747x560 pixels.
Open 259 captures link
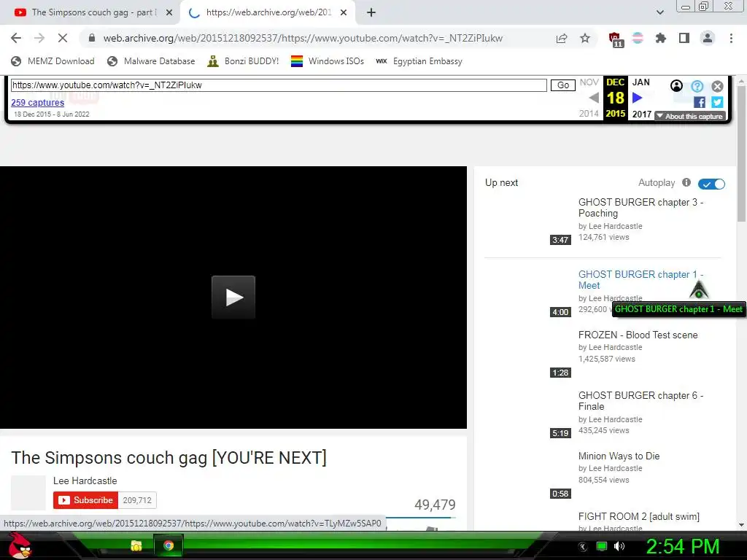pos(38,102)
